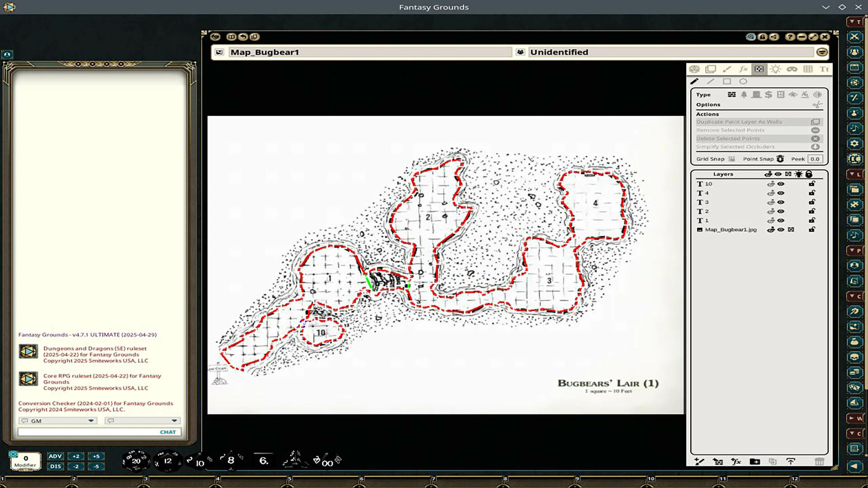
Task: Select the Window occluder type
Action: (781, 95)
